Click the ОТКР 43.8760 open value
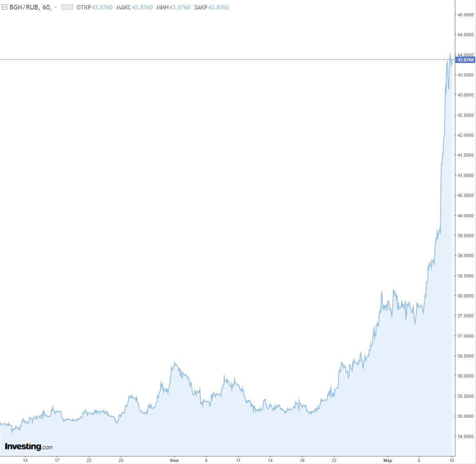Viewport: 476px width, 464px height. click(x=95, y=7)
